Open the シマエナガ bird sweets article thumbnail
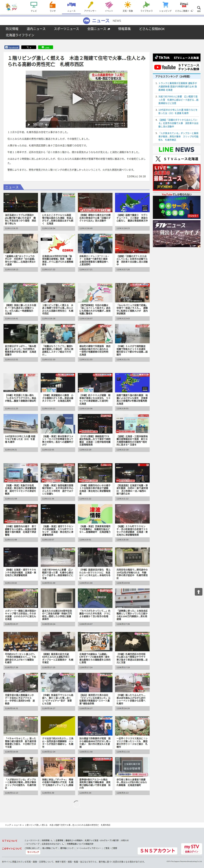The width and height of the screenshot is (204, 868). coord(132,726)
